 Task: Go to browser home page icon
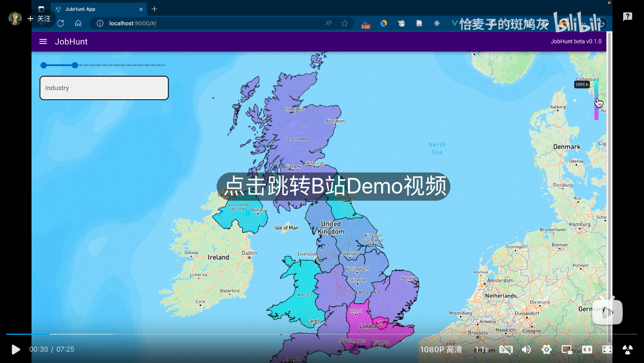78,24
